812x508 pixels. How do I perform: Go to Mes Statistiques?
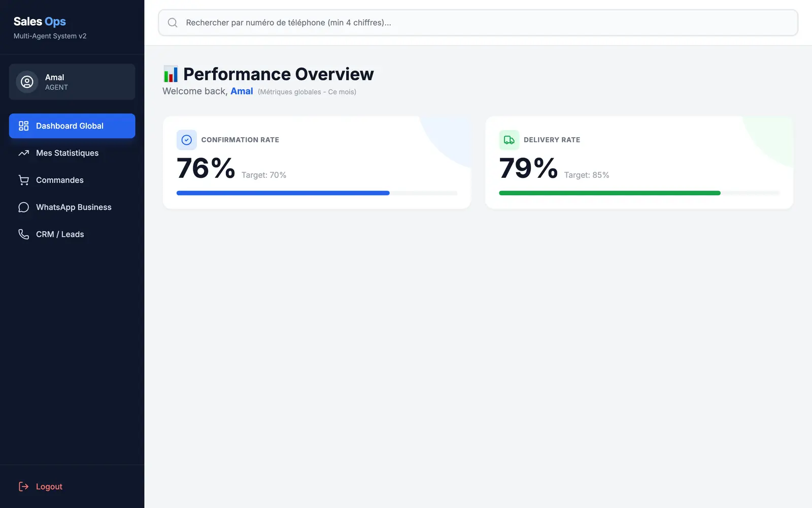(x=72, y=153)
